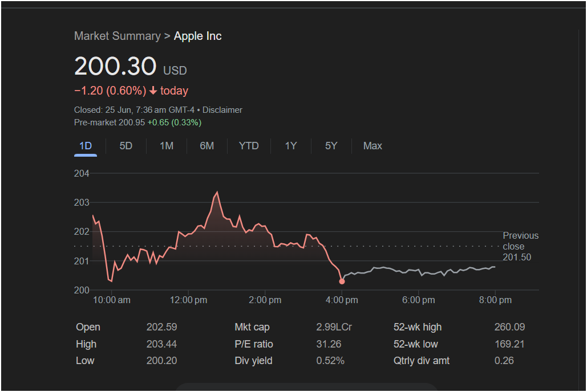This screenshot has height=392, width=587.
Task: Click the Market Summary breadcrumb link
Action: pyautogui.click(x=117, y=36)
